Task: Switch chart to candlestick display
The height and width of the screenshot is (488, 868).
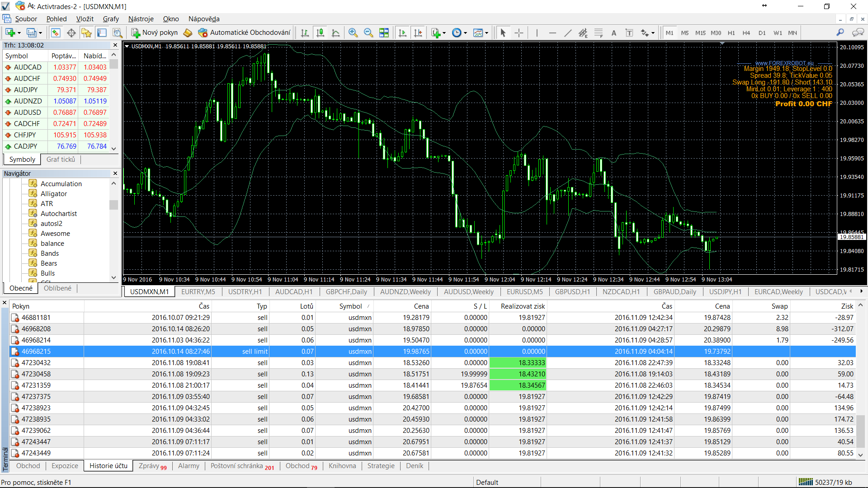Action: point(320,33)
